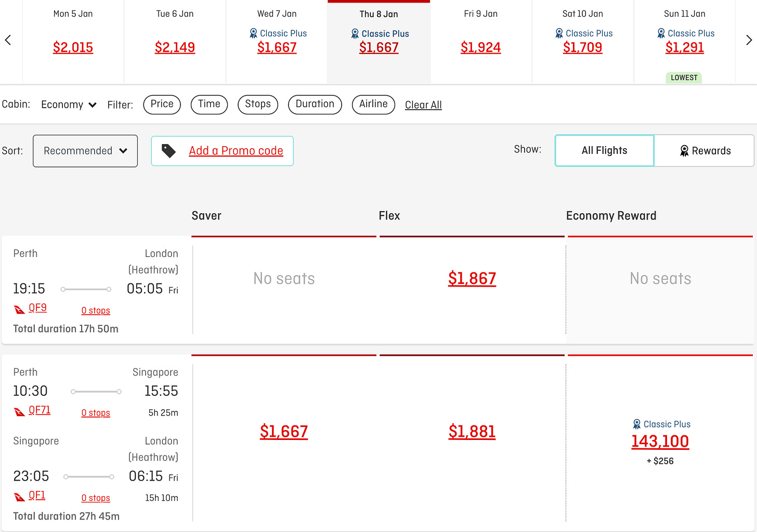Image resolution: width=757 pixels, height=532 pixels.
Task: Open the Time filter
Action: [x=209, y=104]
